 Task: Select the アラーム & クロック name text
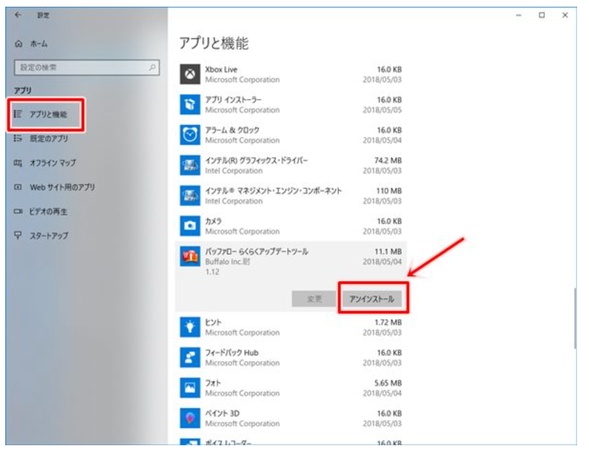232,130
